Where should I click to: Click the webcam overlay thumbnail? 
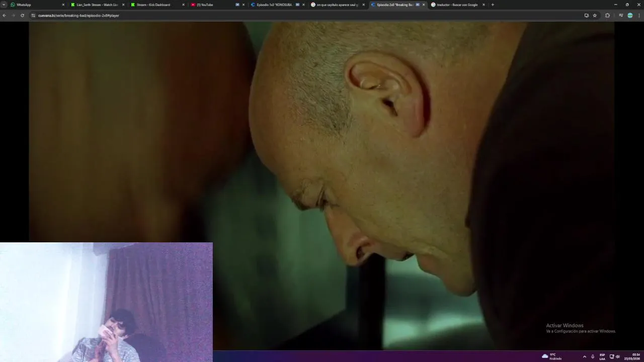point(106,302)
